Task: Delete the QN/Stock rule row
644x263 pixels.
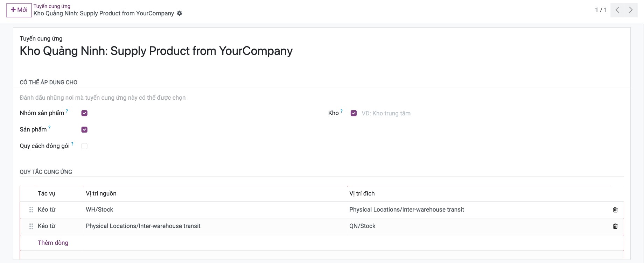Action: (615, 226)
